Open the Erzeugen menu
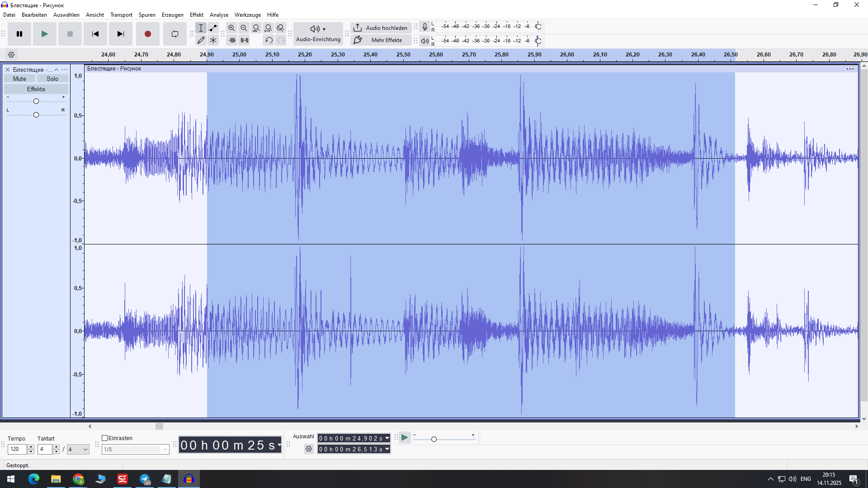 (173, 15)
